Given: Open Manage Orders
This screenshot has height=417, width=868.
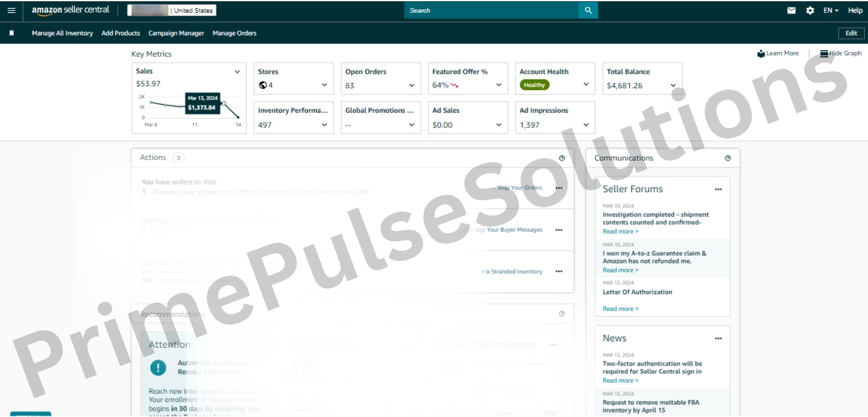Looking at the screenshot, I should tap(234, 33).
